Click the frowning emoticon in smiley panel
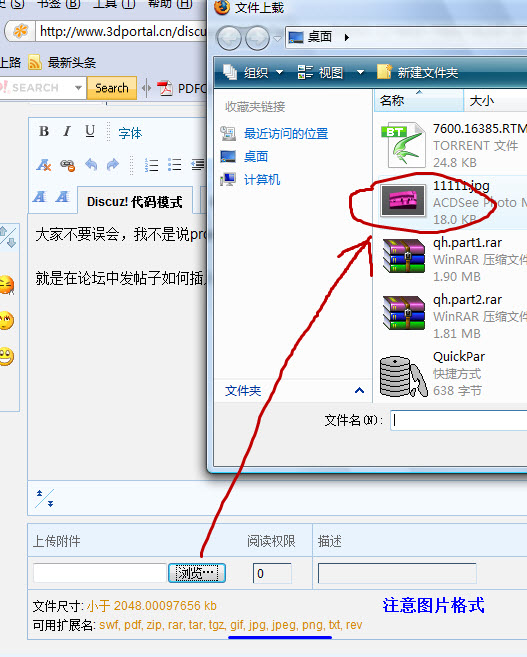 (7, 285)
